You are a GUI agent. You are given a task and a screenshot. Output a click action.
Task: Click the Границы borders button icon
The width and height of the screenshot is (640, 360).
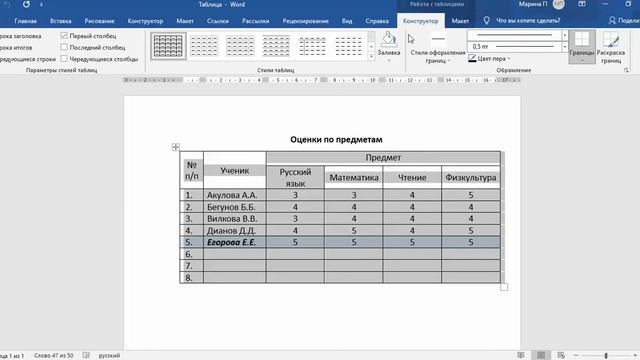pyautogui.click(x=582, y=40)
